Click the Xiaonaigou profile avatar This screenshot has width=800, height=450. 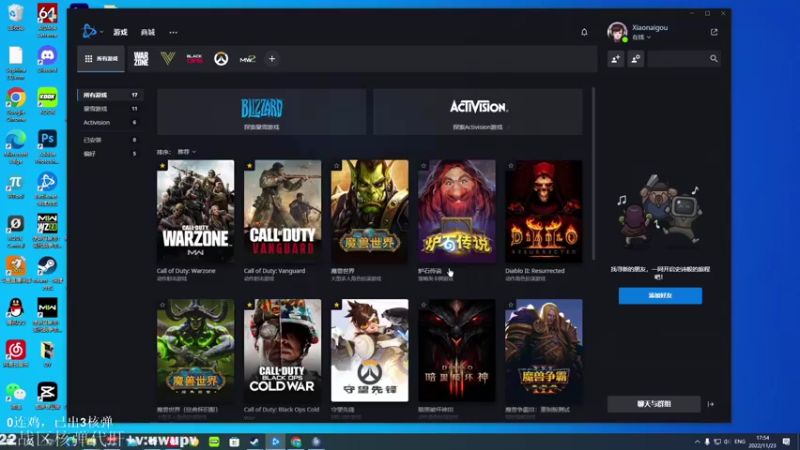point(617,32)
